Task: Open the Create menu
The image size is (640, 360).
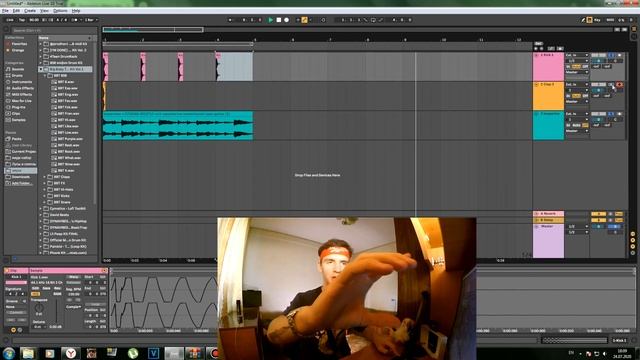Action: click(30, 11)
